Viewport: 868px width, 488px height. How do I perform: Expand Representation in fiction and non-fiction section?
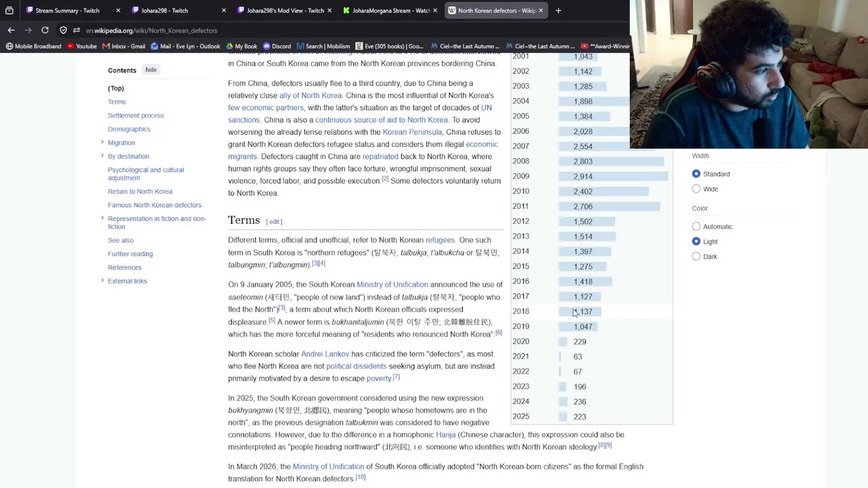(102, 218)
